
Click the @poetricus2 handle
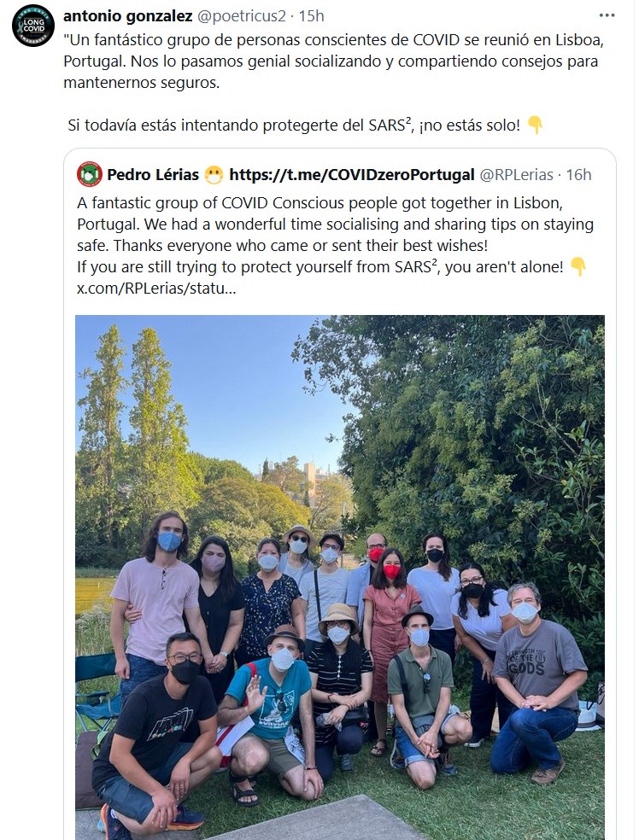pyautogui.click(x=242, y=16)
